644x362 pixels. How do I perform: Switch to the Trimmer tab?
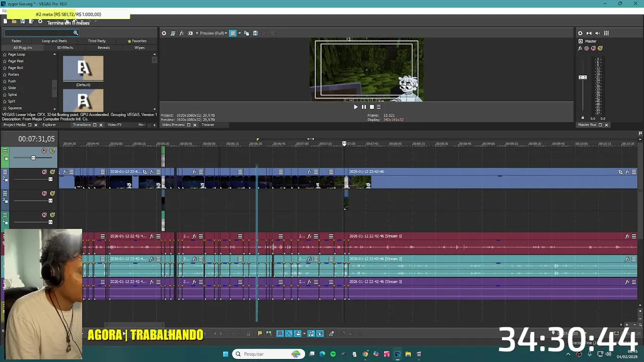208,125
